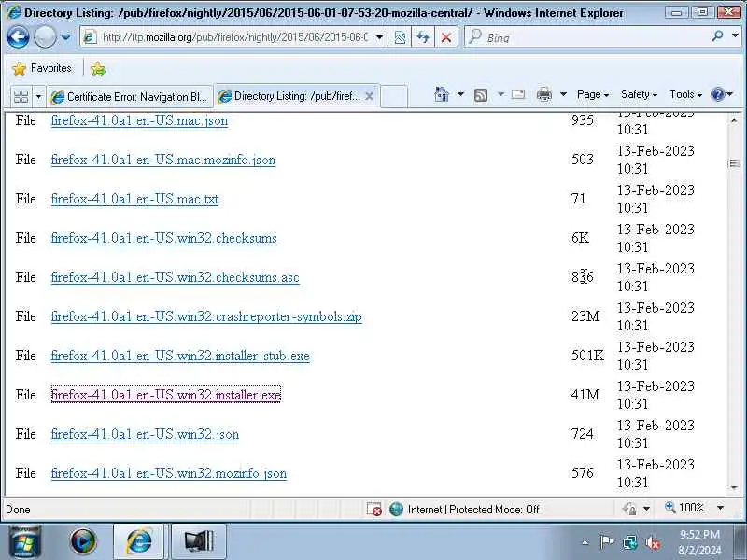Click the popup blocked status icon
This screenshot has height=560, width=747.
point(374,509)
